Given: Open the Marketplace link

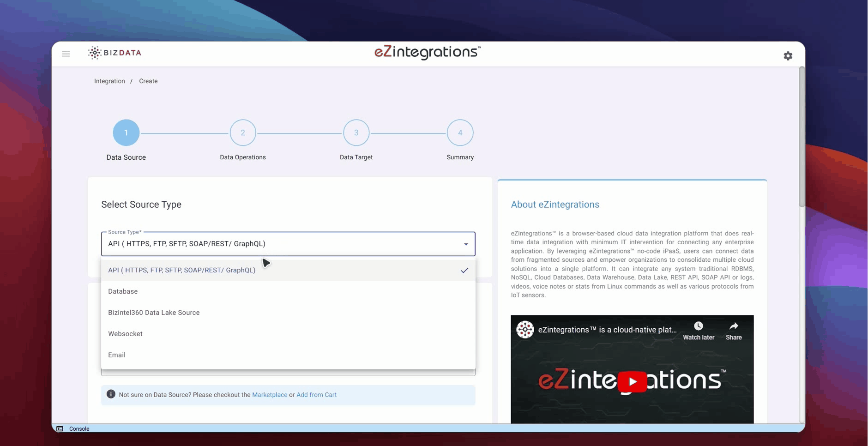Looking at the screenshot, I should tap(270, 395).
